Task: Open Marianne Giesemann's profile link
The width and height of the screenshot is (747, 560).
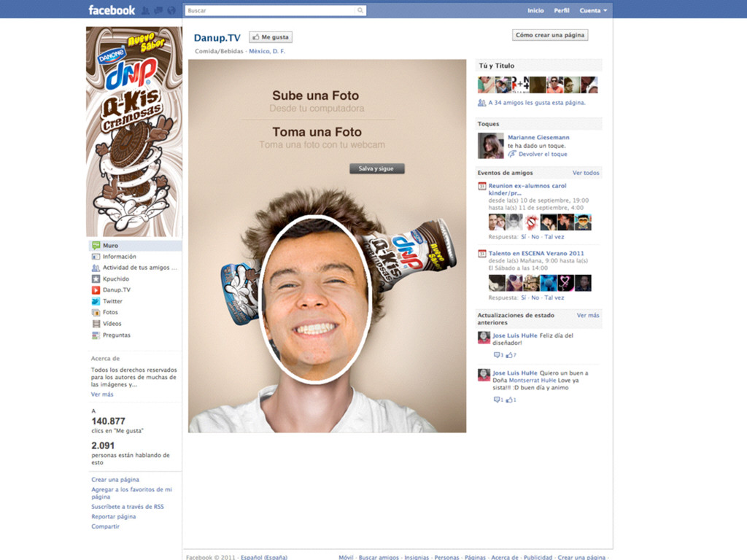Action: pos(538,137)
